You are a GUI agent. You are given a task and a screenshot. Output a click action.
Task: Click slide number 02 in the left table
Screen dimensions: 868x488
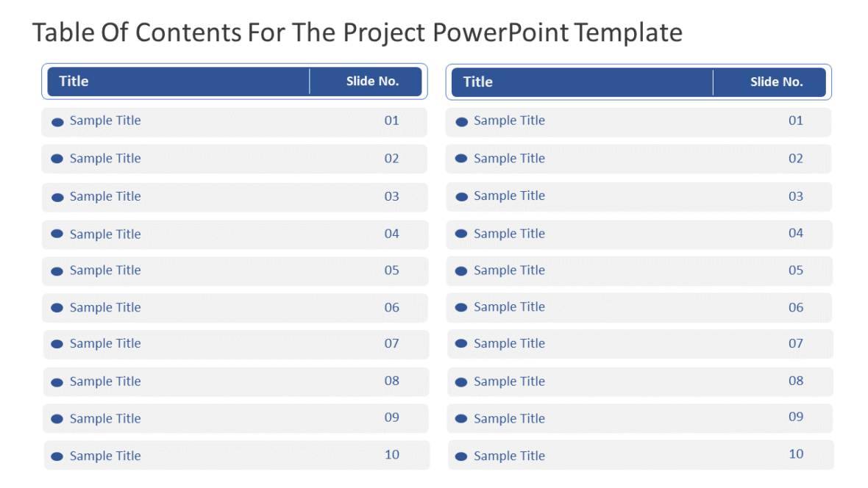[x=392, y=158]
